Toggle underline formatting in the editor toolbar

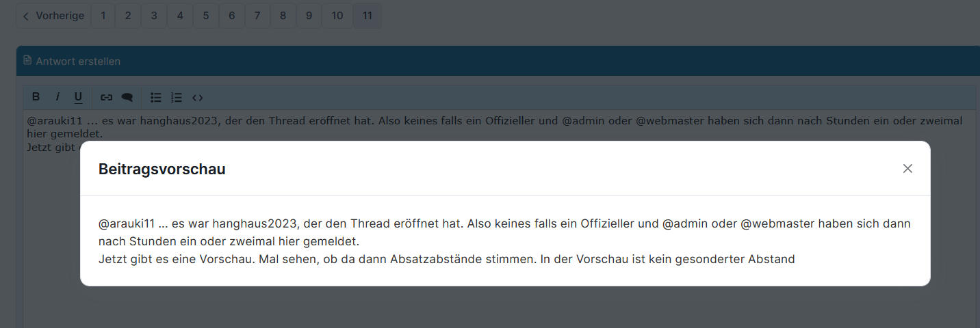(x=78, y=97)
